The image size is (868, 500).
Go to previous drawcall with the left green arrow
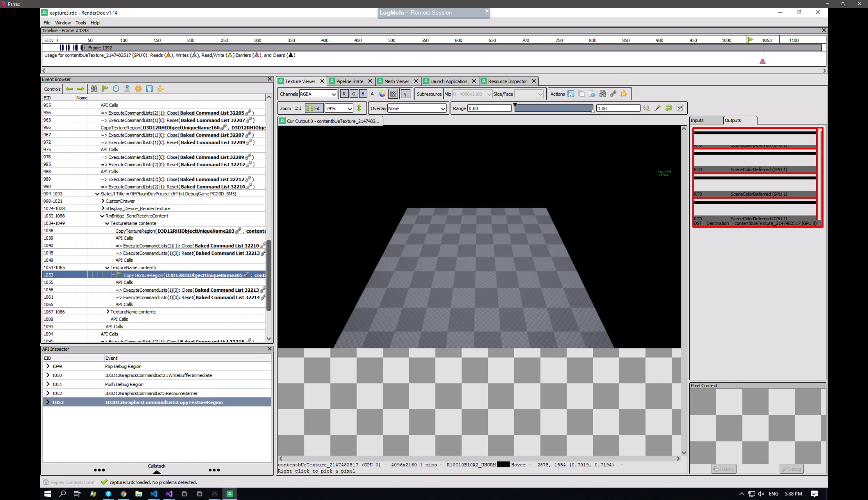coord(69,89)
